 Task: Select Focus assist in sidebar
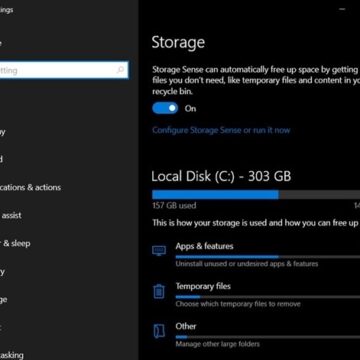pyautogui.click(x=11, y=215)
